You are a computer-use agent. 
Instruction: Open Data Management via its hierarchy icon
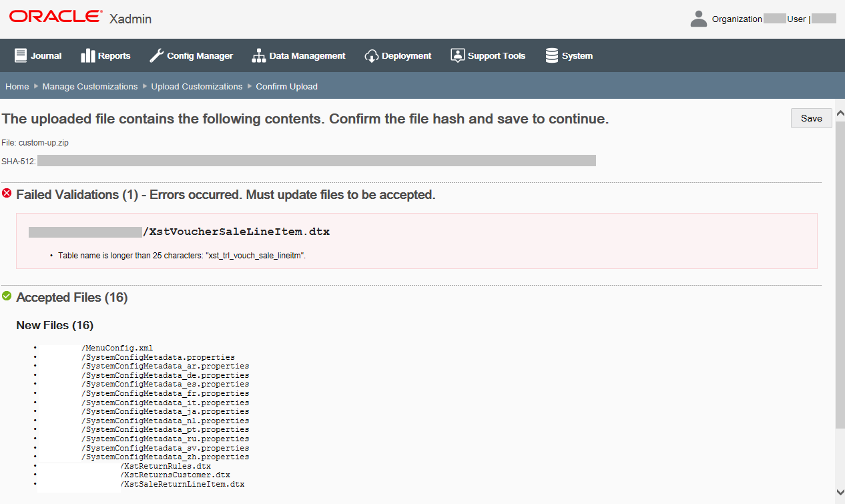pyautogui.click(x=258, y=55)
